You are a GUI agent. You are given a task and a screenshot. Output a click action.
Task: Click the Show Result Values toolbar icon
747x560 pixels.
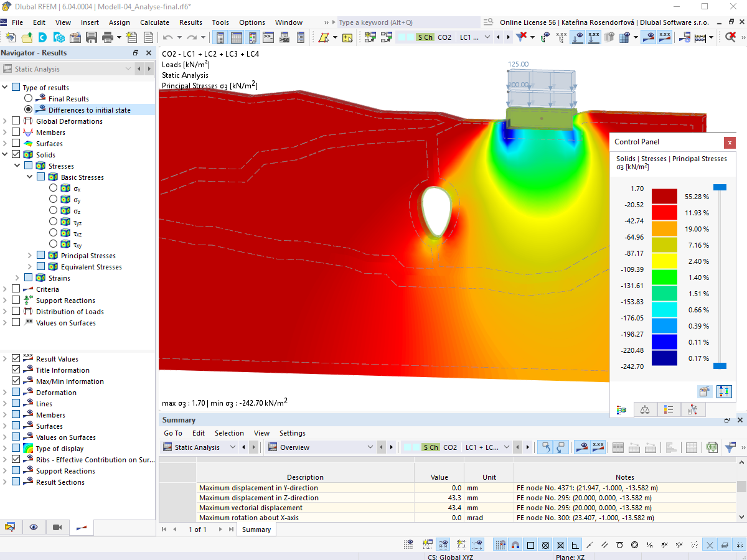click(664, 37)
